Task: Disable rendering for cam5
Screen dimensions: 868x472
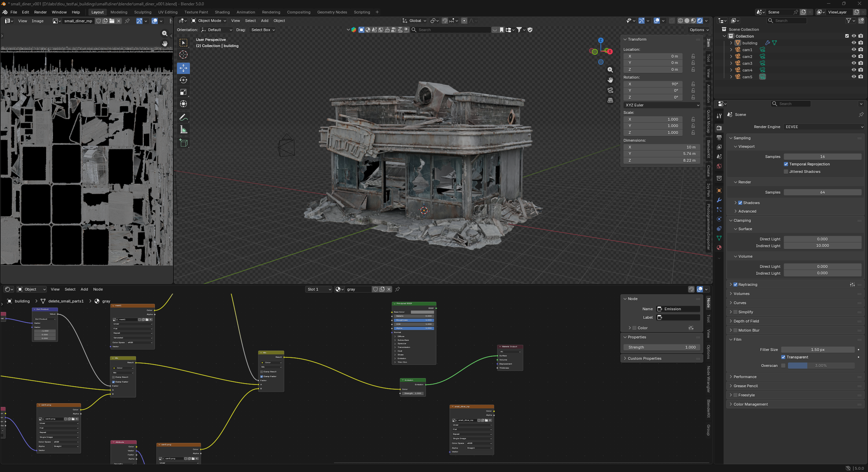Action: click(861, 77)
